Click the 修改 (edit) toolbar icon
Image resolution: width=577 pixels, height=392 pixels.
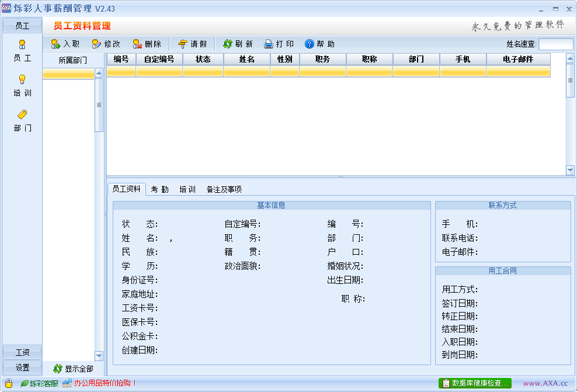click(x=96, y=44)
